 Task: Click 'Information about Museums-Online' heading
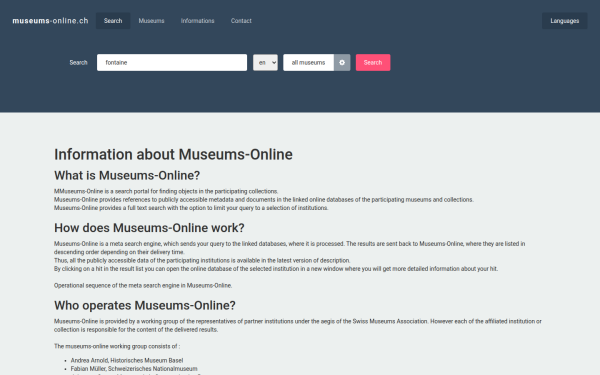pyautogui.click(x=173, y=155)
